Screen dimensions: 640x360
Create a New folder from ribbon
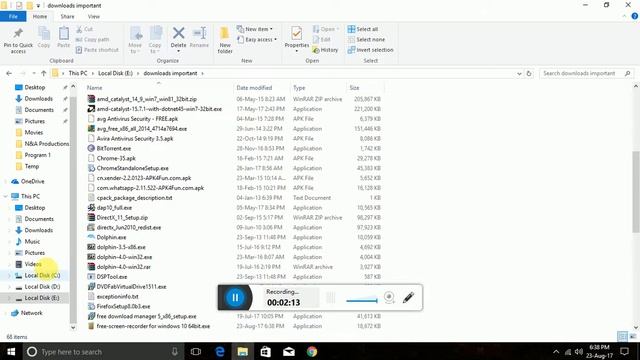point(225,40)
